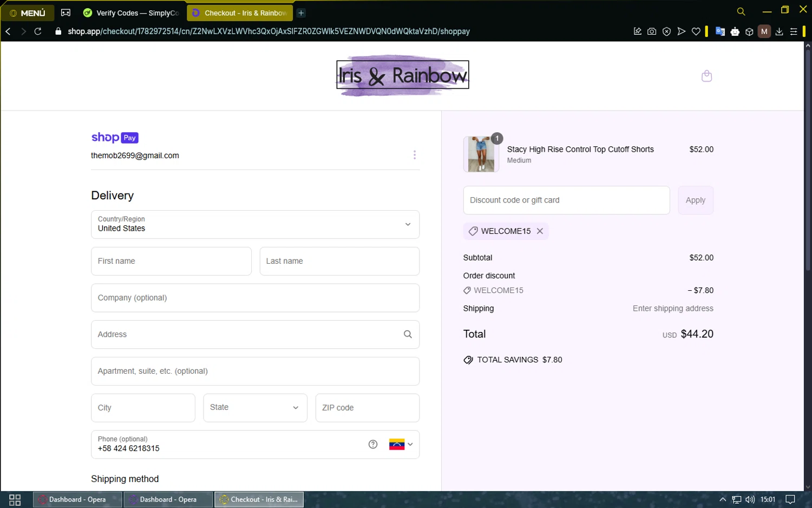Reload the checkout page
This screenshot has width=812, height=508.
click(x=38, y=31)
